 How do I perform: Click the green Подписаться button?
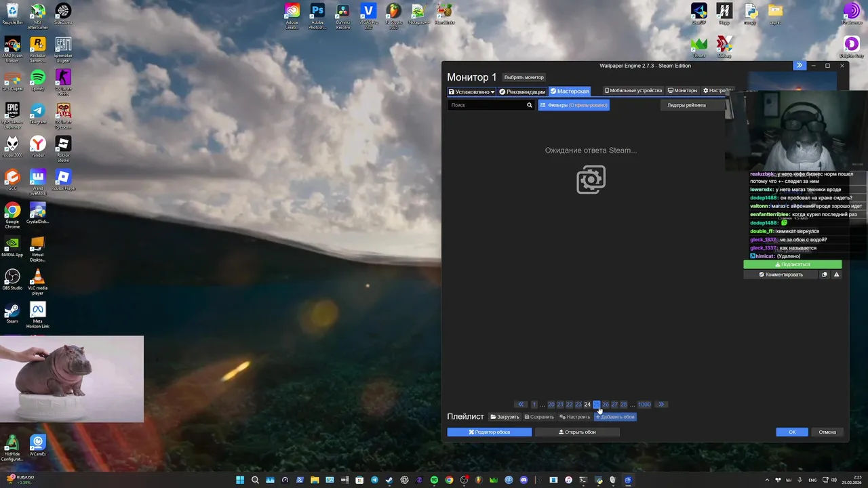(793, 264)
